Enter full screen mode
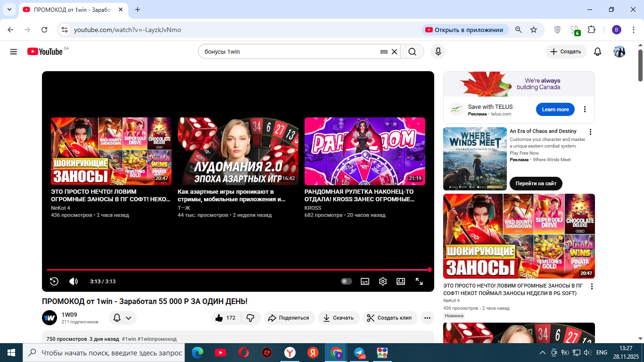 point(419,281)
